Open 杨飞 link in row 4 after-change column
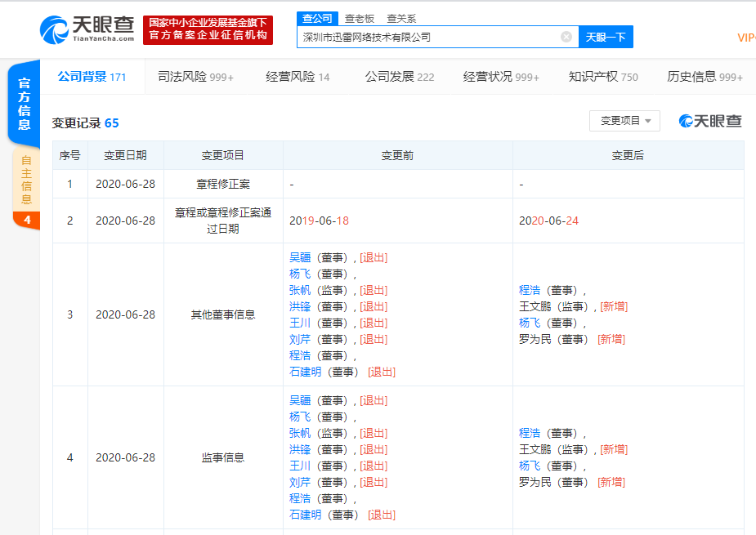Screen dimensions: 756x535 (530, 466)
